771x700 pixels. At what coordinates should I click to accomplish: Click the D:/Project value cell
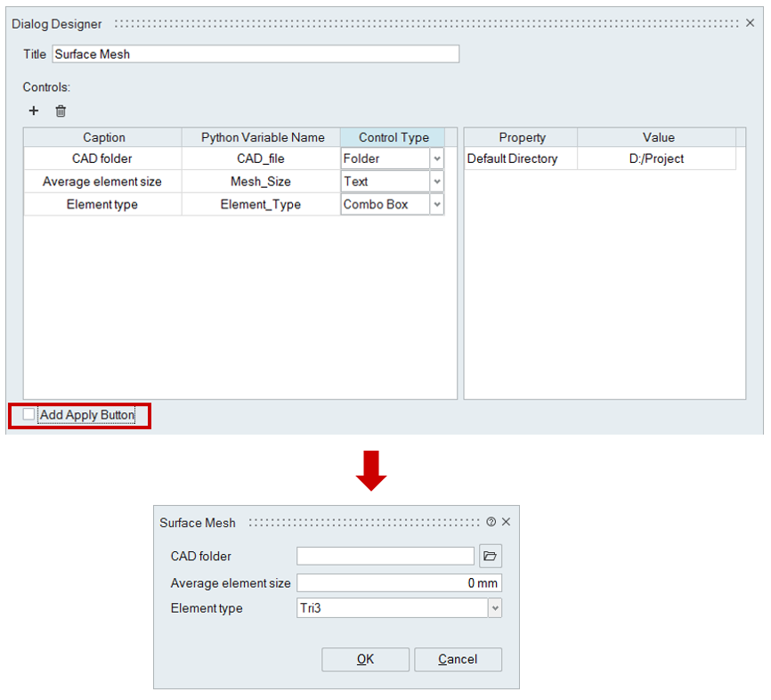click(x=657, y=159)
